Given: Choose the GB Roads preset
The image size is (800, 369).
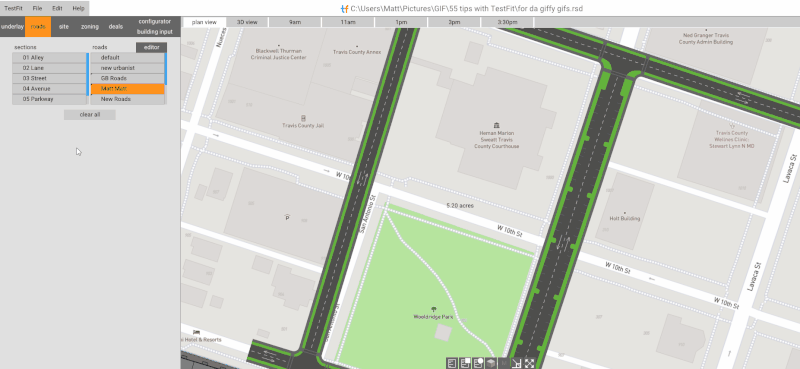Looking at the screenshot, I should (128, 79).
